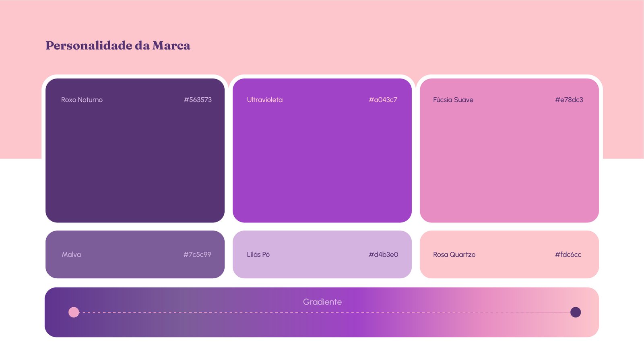Click the #fdc6cc hex value
The width and height of the screenshot is (644, 362).
point(568,255)
